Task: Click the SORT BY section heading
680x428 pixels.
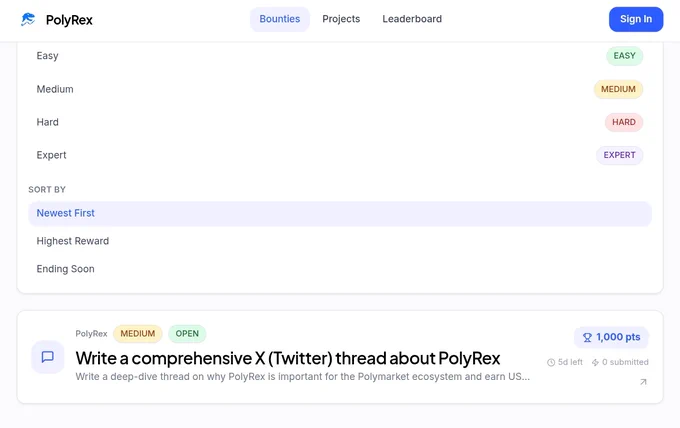Action: [x=47, y=190]
